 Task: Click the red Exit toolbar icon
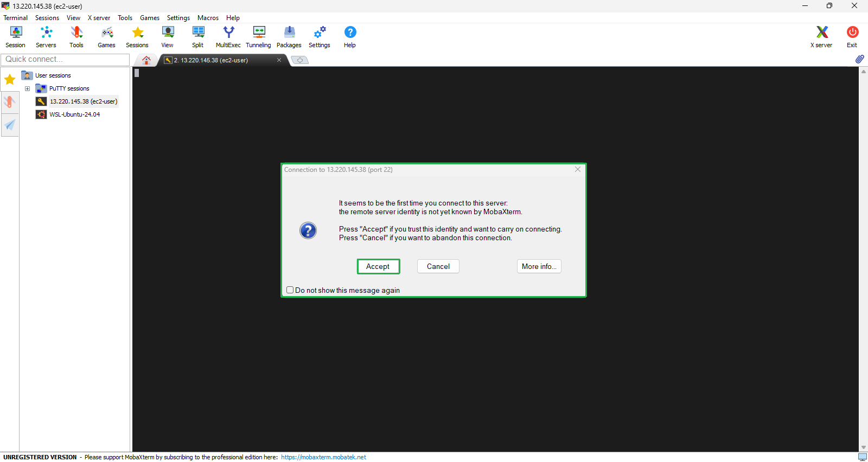click(x=852, y=37)
